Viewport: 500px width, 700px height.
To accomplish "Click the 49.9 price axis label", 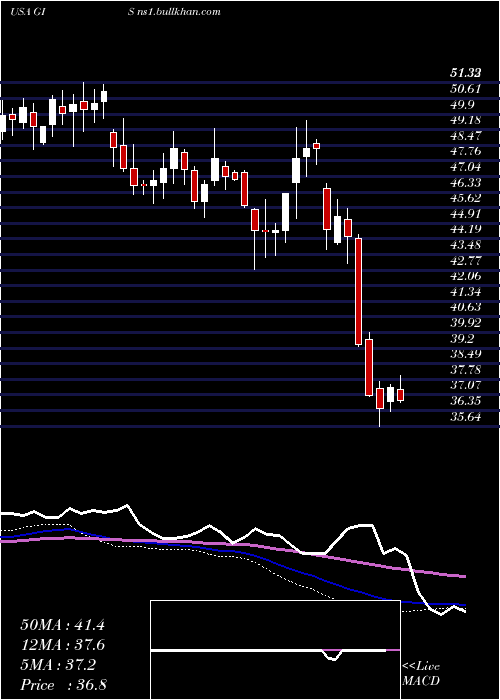I will click(x=462, y=104).
